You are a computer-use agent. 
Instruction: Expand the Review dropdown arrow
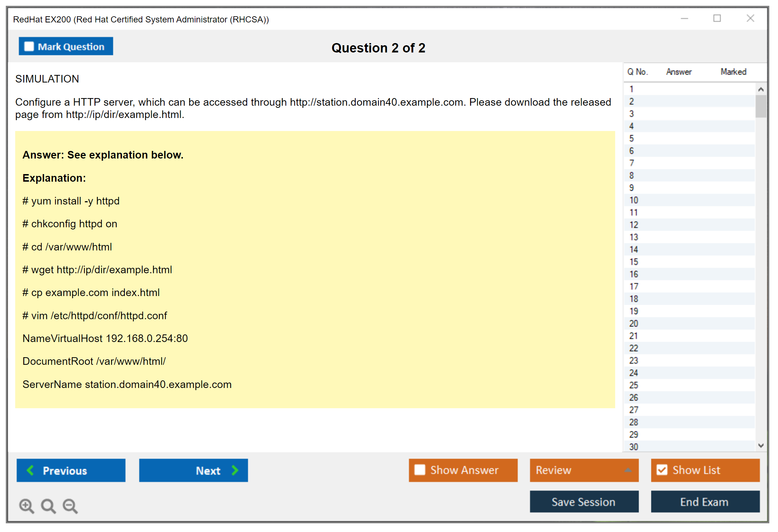(628, 470)
